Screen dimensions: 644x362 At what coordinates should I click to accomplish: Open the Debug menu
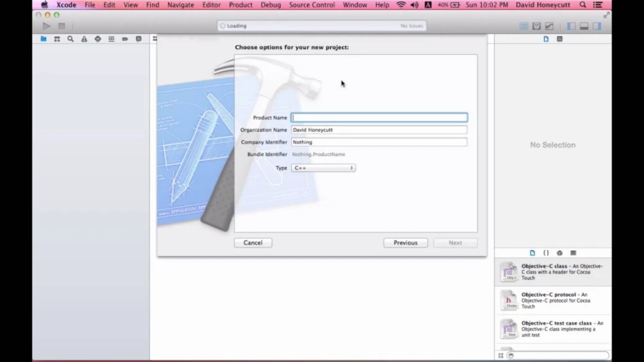[271, 5]
